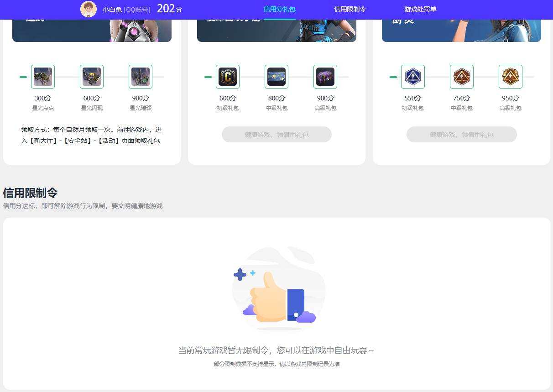Click the 950分 高级礼包 gold badge icon
The width and height of the screenshot is (553, 392).
[x=511, y=77]
